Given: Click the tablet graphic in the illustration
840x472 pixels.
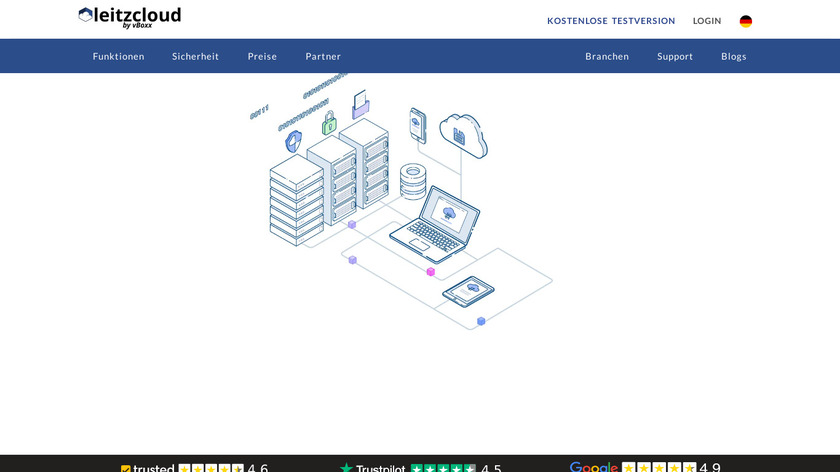Looking at the screenshot, I should click(x=468, y=291).
